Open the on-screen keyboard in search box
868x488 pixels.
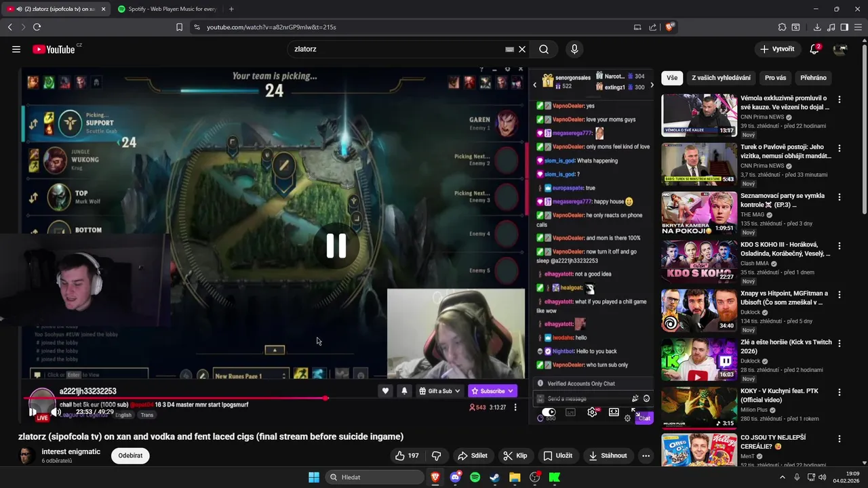tap(509, 49)
